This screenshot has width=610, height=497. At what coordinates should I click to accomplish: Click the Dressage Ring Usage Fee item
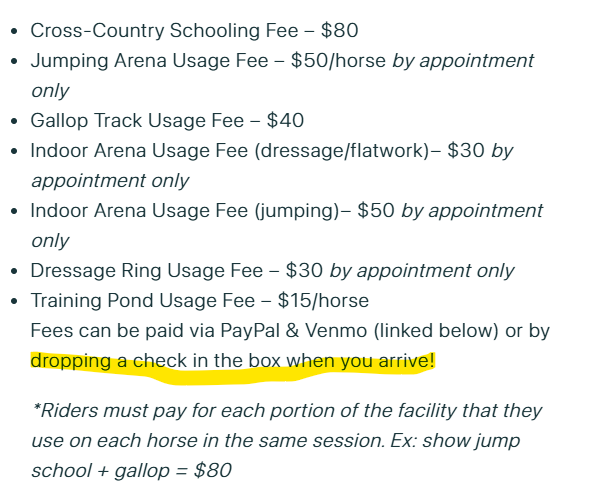pos(272,271)
